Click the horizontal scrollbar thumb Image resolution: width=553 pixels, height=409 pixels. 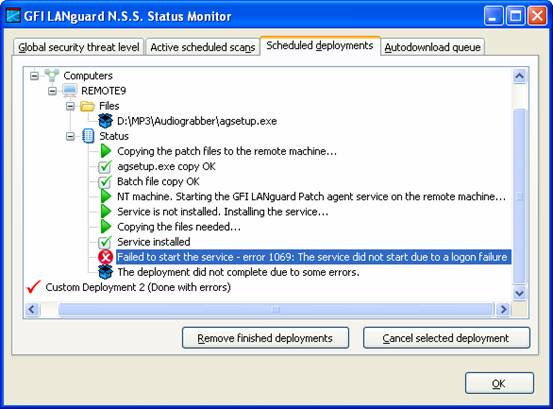click(x=275, y=310)
